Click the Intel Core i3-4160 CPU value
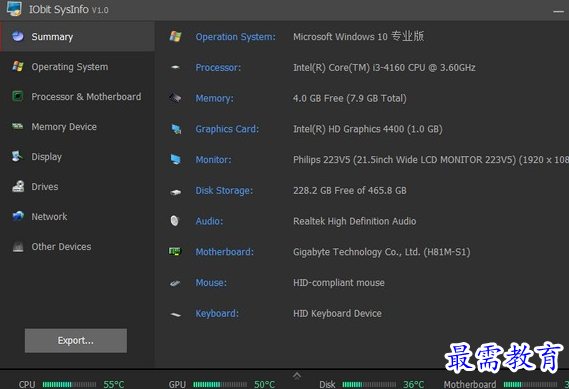The image size is (569, 389). click(x=384, y=68)
